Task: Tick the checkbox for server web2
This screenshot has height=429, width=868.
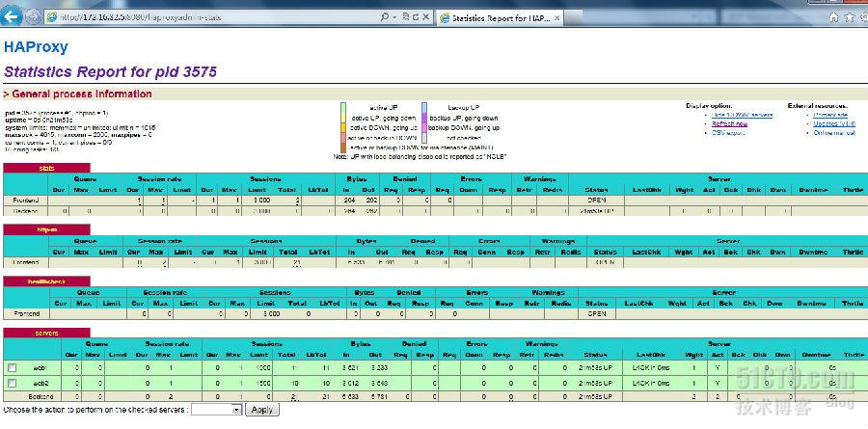Action: tap(13, 383)
